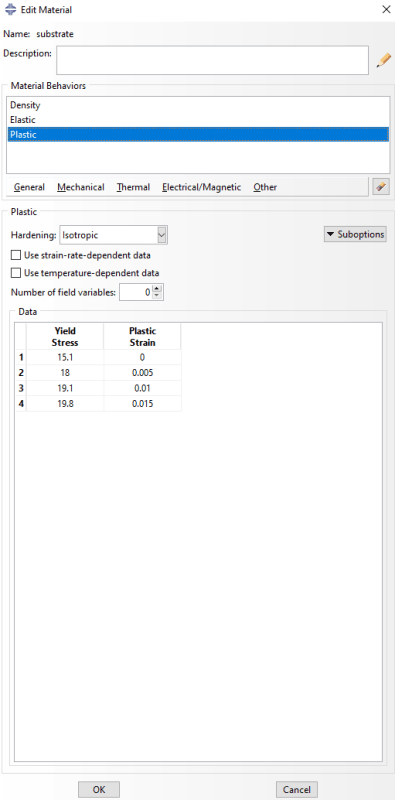Select the Elastic behavior
Screen dimensions: 395x800
198,119
